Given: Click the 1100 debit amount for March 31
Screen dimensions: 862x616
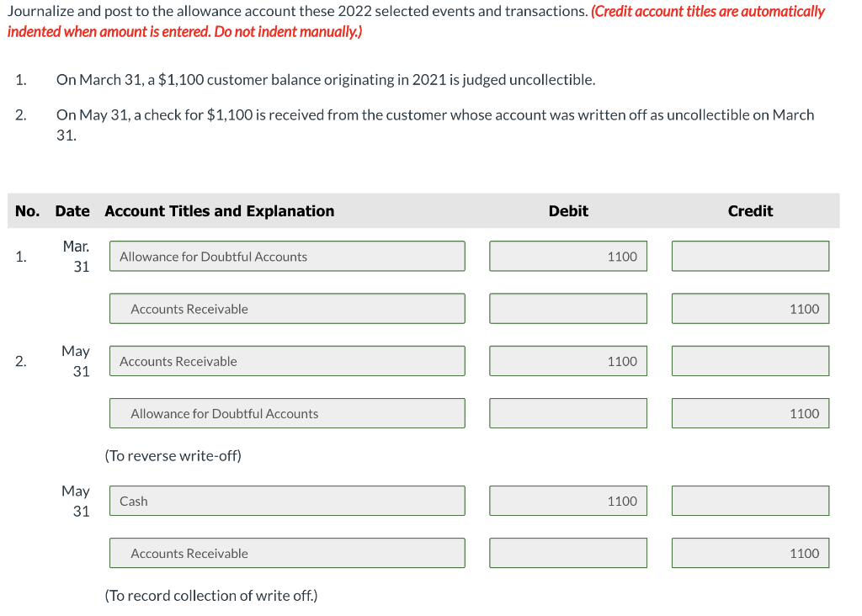Looking at the screenshot, I should coord(567,256).
